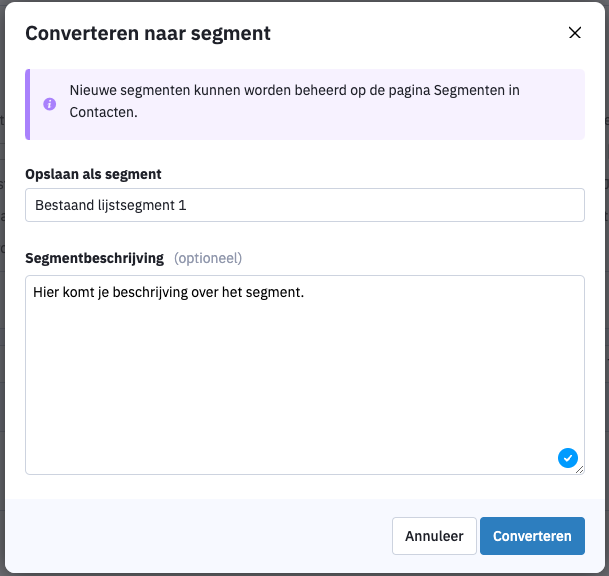This screenshot has height=576, width=609.
Task: Click the textarea resize handle corner
Action: pyautogui.click(x=579, y=470)
